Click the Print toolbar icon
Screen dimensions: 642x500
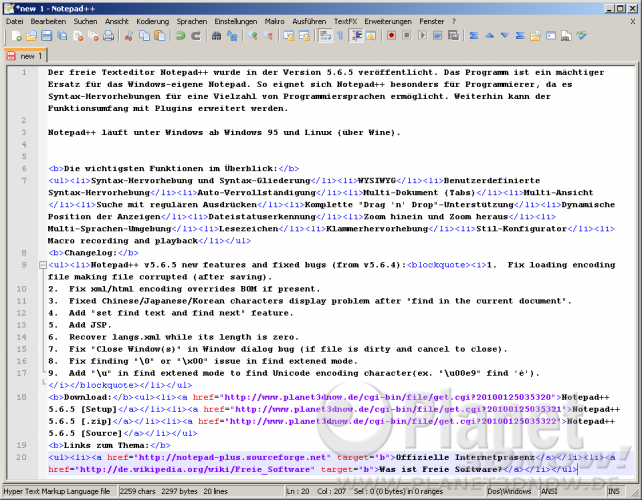(109, 36)
